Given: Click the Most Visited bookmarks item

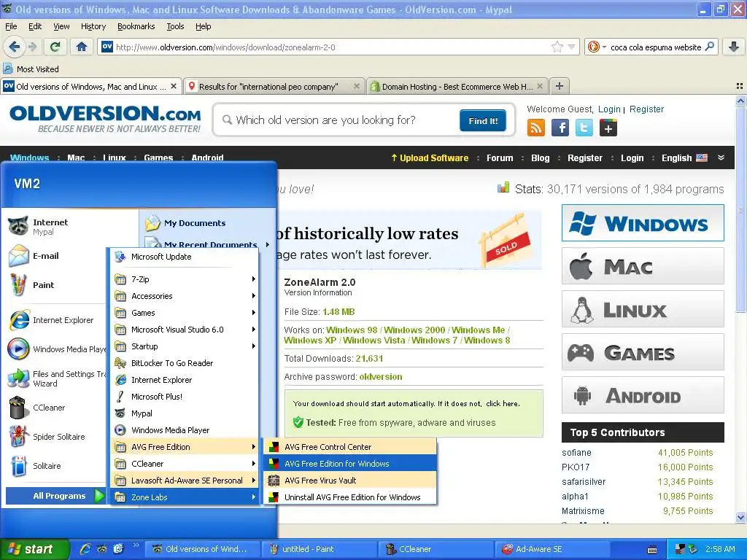Looking at the screenshot, I should [31, 69].
